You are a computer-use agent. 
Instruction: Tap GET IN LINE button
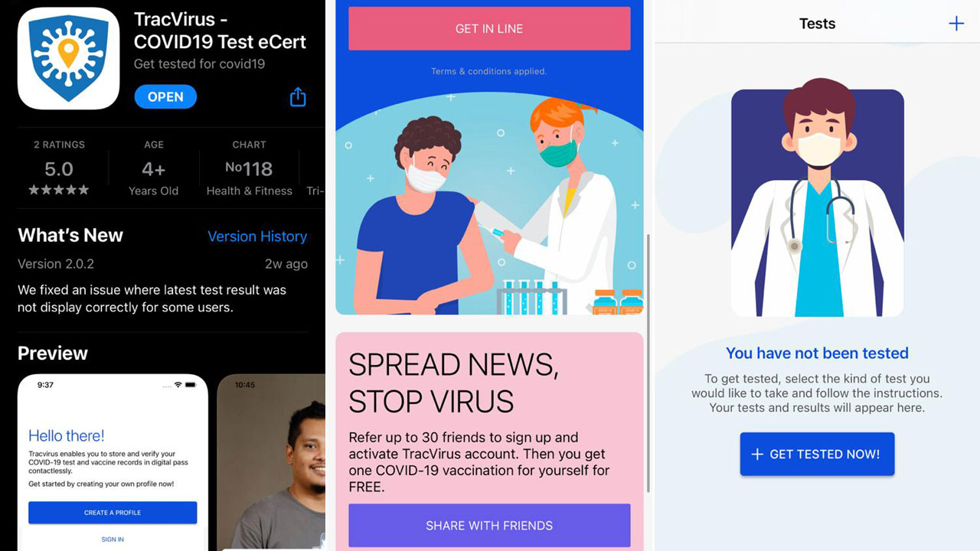click(489, 28)
